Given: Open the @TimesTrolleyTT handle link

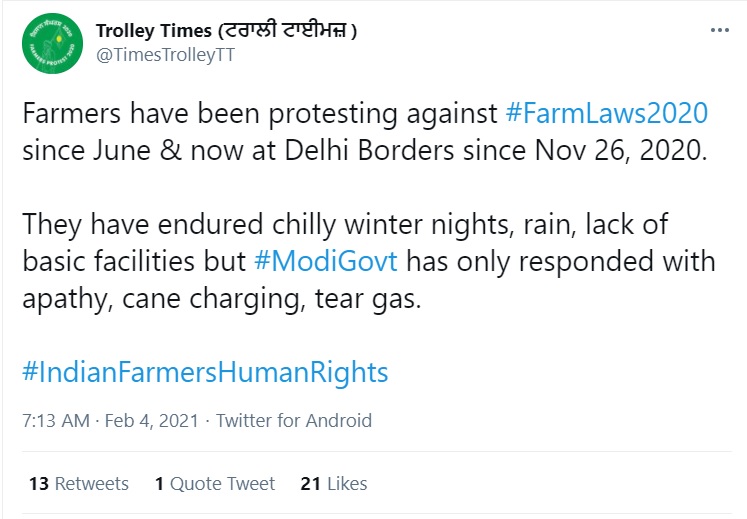Looking at the screenshot, I should click(x=165, y=56).
